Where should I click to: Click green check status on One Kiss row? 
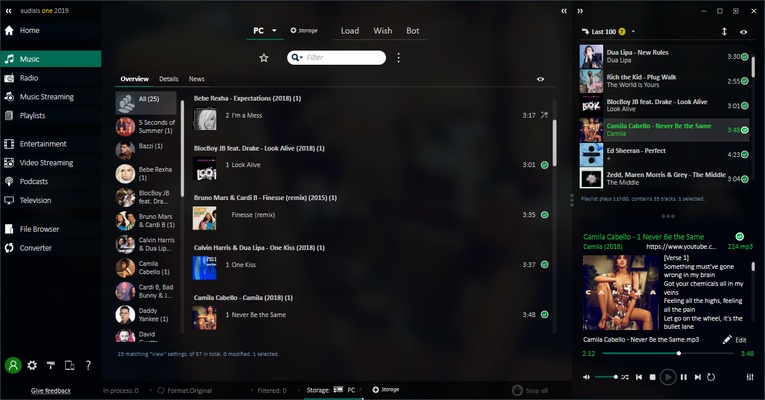point(544,264)
